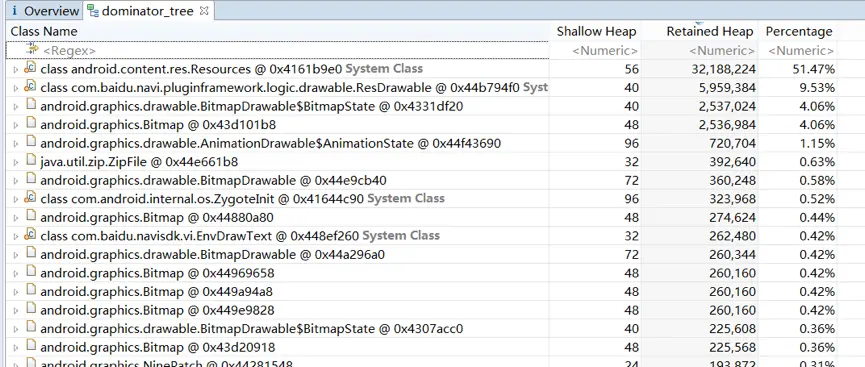Expand the android.content.res.Resources class row

click(x=15, y=70)
